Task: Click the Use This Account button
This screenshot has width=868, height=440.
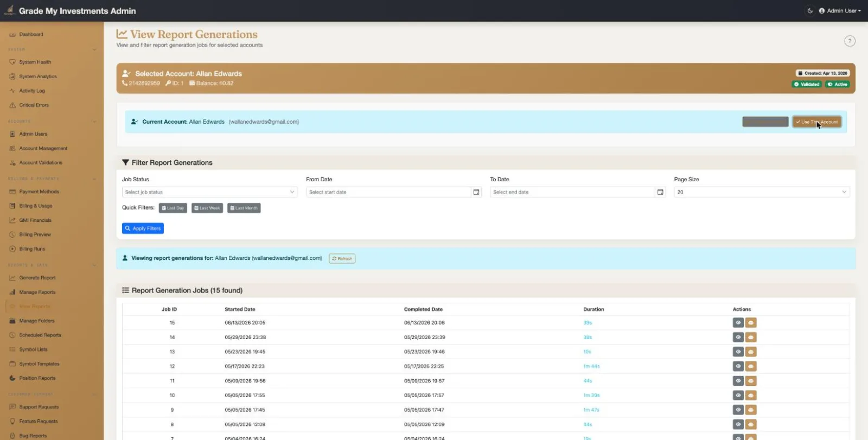Action: 817,122
